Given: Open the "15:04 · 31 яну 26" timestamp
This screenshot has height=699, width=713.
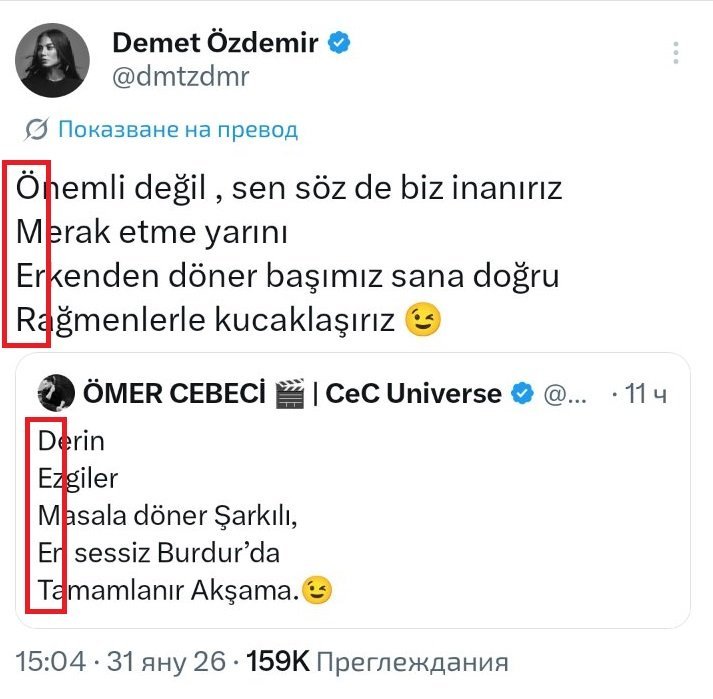Looking at the screenshot, I should coord(123,661).
